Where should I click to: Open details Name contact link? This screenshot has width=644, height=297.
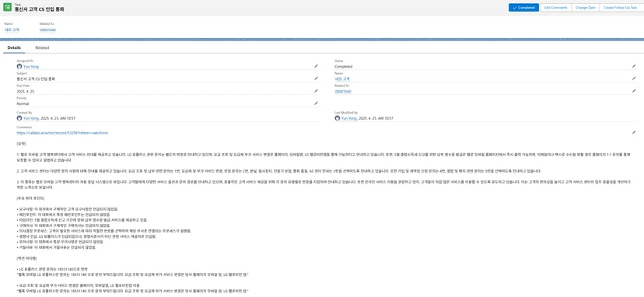tap(342, 79)
